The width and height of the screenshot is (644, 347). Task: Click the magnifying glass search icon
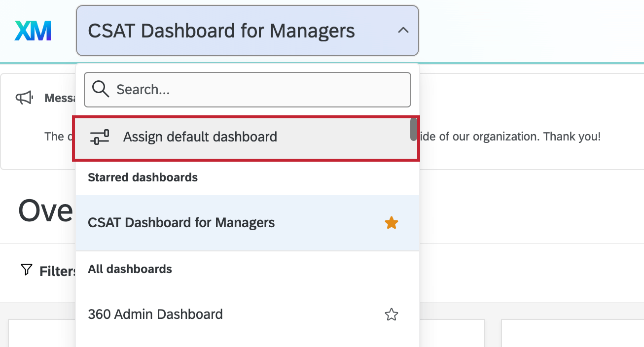coord(101,89)
